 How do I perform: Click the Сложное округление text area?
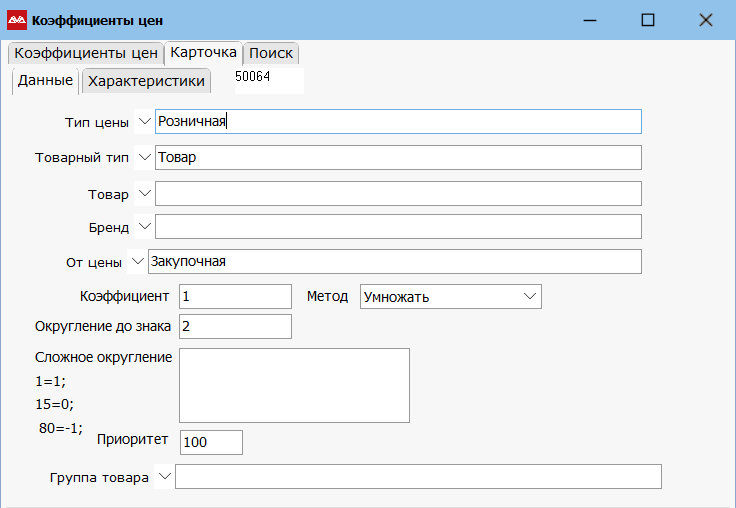[294, 385]
